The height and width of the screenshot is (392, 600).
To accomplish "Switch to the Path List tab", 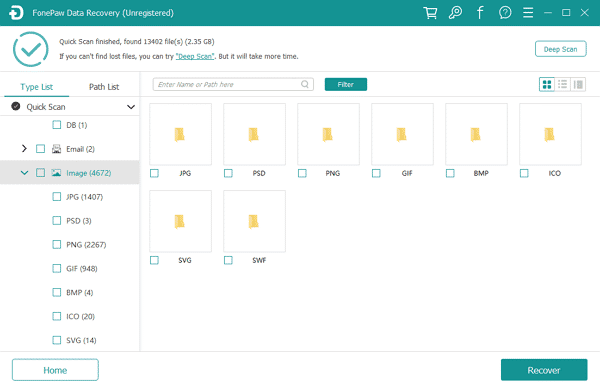I will click(104, 87).
